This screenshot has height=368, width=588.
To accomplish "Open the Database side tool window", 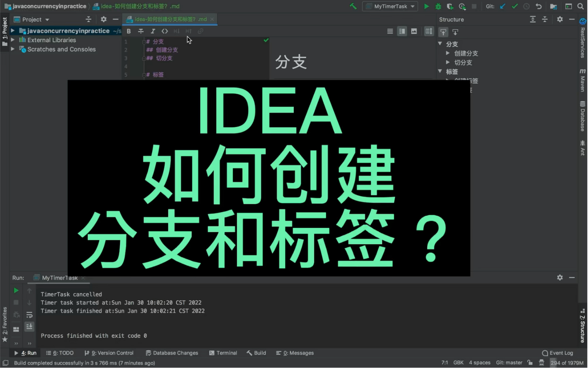I will [582, 116].
